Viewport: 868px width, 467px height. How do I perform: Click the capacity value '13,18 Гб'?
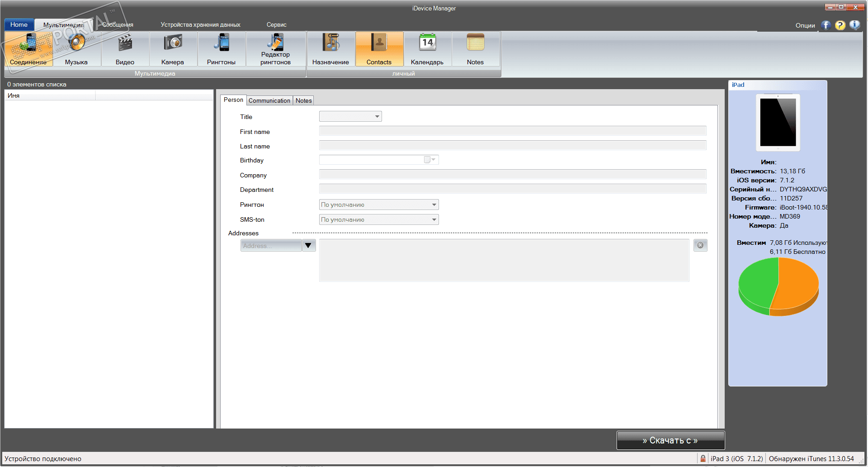(x=793, y=171)
